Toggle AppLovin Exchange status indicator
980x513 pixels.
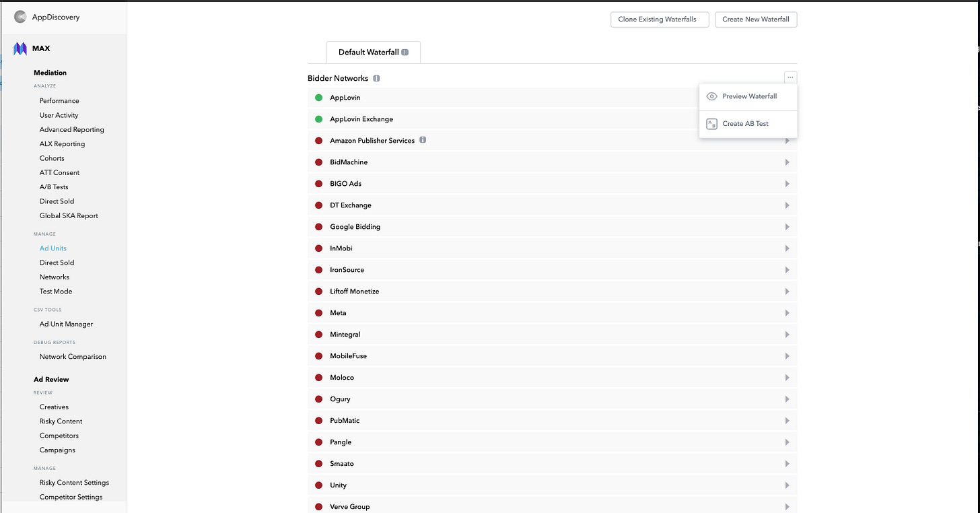318,118
